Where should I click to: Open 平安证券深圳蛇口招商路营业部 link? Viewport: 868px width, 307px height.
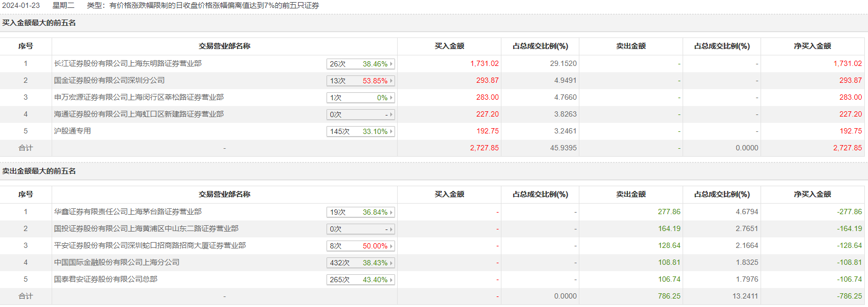click(150, 246)
